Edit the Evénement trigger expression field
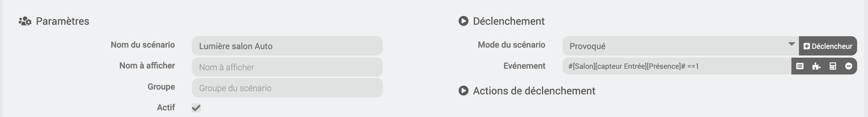The width and height of the screenshot is (868, 117). [676, 66]
